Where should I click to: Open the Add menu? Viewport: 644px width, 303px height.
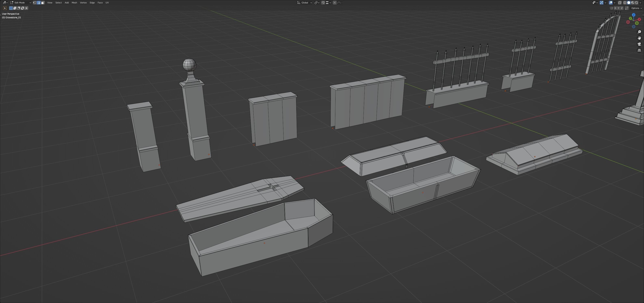pos(67,2)
